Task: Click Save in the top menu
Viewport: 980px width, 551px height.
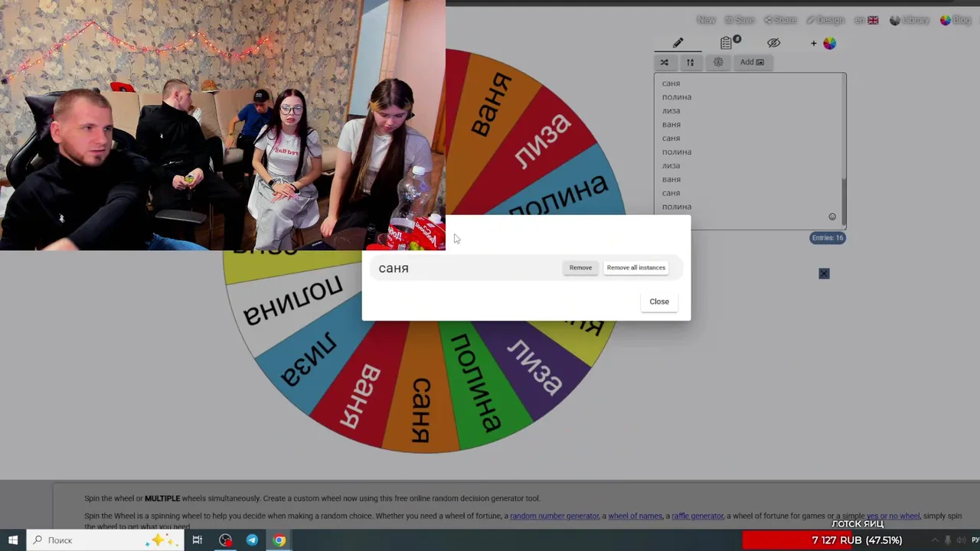Action: [740, 20]
